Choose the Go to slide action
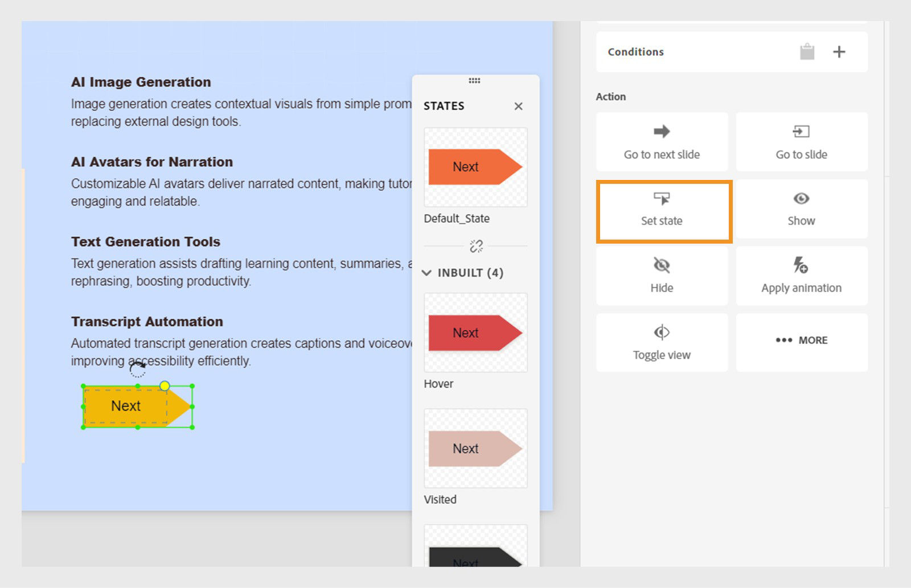This screenshot has height=588, width=911. [801, 142]
